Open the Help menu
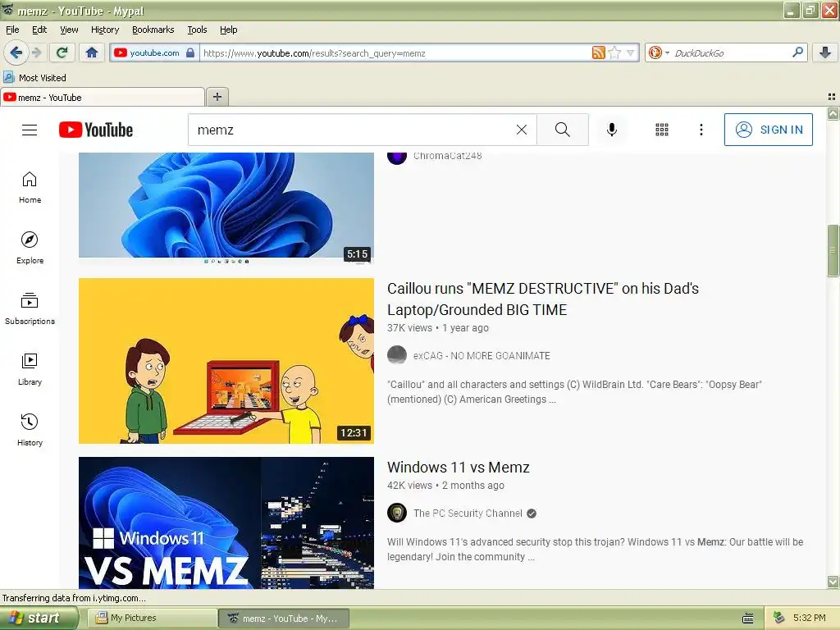Viewport: 840px width, 630px height. pos(228,30)
